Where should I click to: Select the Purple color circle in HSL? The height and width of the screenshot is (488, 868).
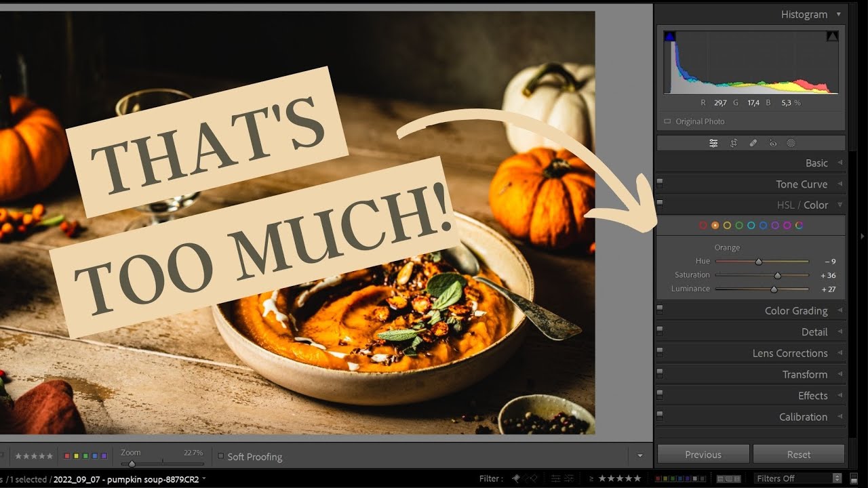point(775,225)
